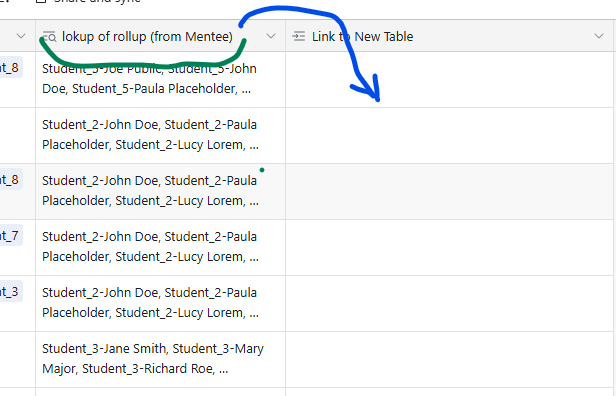Click the lookup field icon beside lokup of rollup
616x396 pixels.
(x=50, y=37)
